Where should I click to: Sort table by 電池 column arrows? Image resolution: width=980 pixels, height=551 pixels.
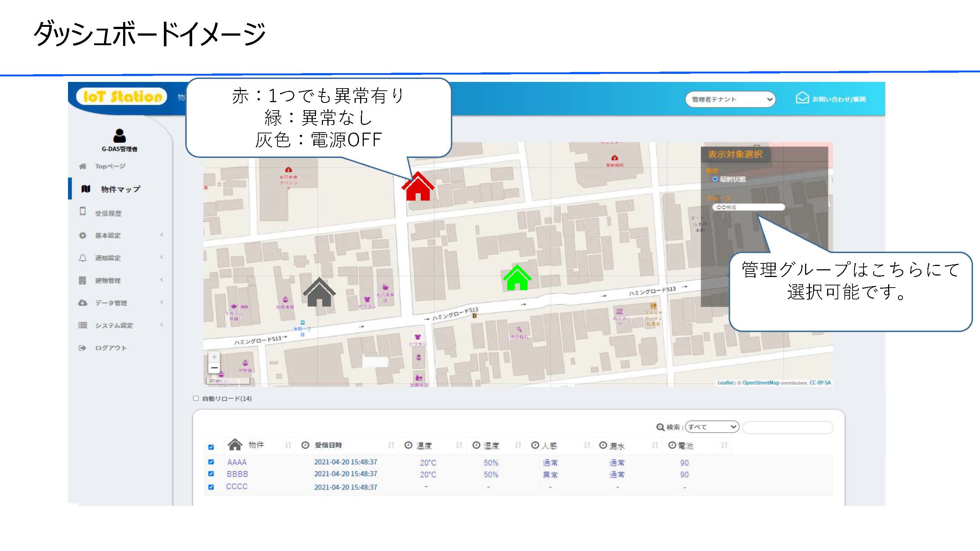[x=724, y=445]
